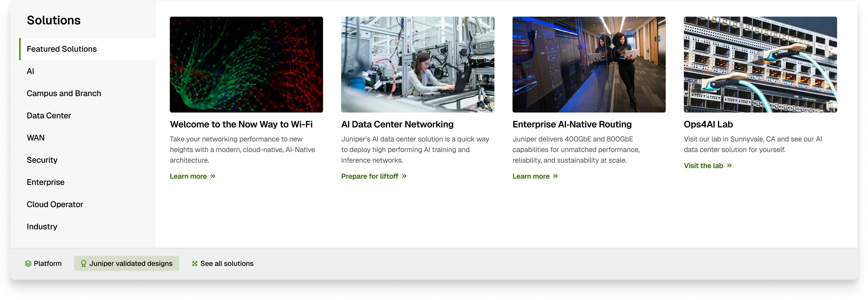
Task: Choose the Security category
Action: click(42, 160)
